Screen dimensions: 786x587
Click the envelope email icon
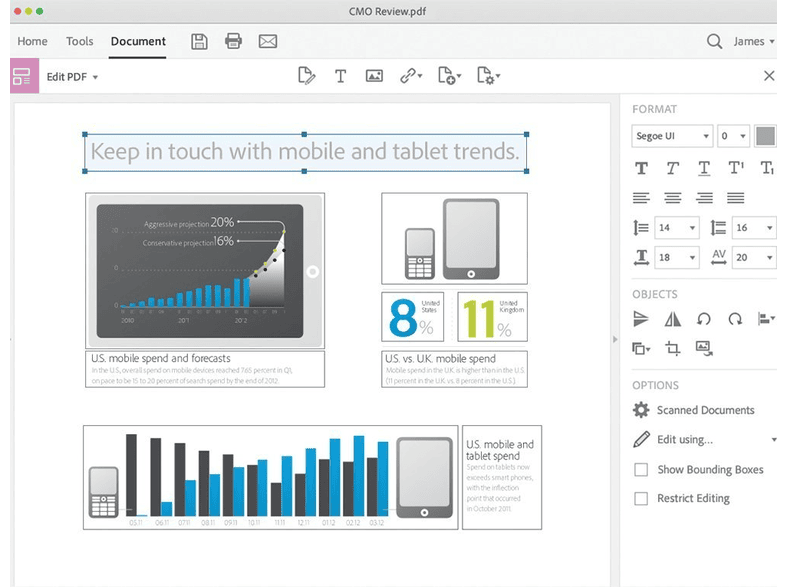(x=267, y=41)
